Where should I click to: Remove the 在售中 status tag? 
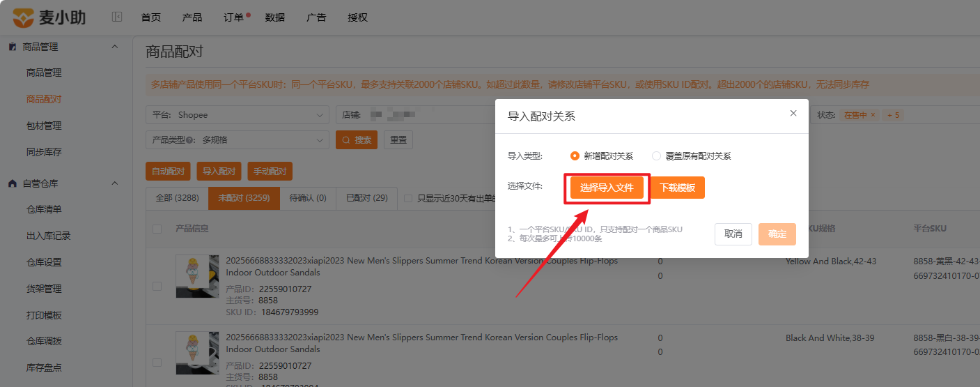coord(873,115)
